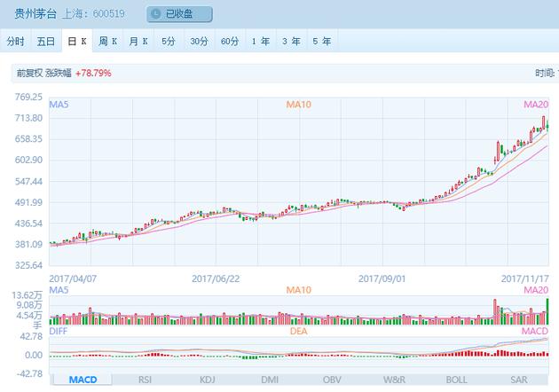The width and height of the screenshot is (559, 392).
Task: Click the highest red candlestick near 713.80
Action: (x=544, y=123)
